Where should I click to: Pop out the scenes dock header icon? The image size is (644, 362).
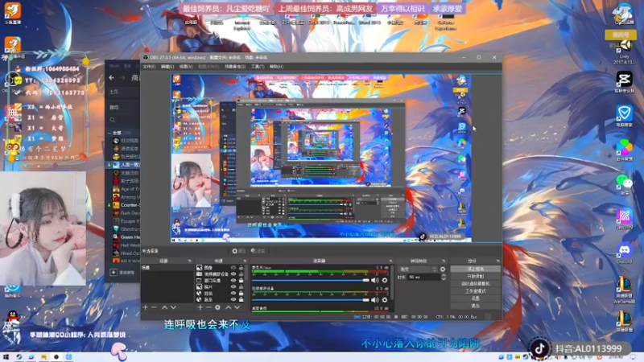click(x=190, y=261)
